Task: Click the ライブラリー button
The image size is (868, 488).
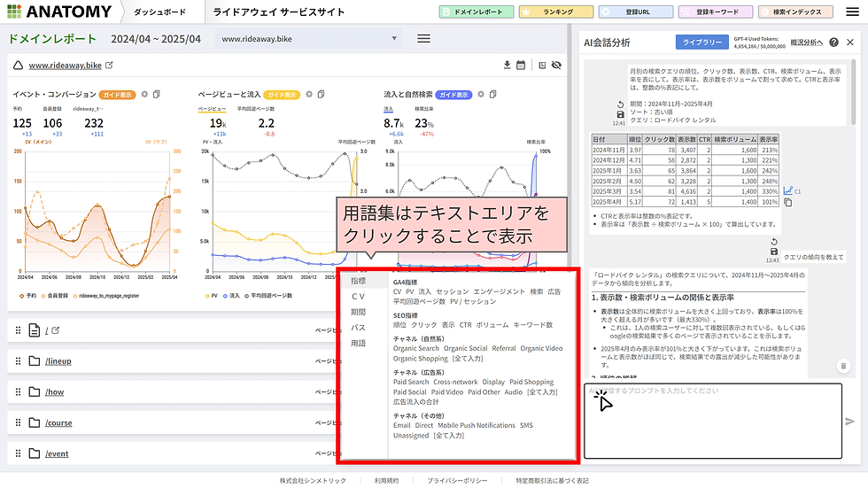Action: 701,42
